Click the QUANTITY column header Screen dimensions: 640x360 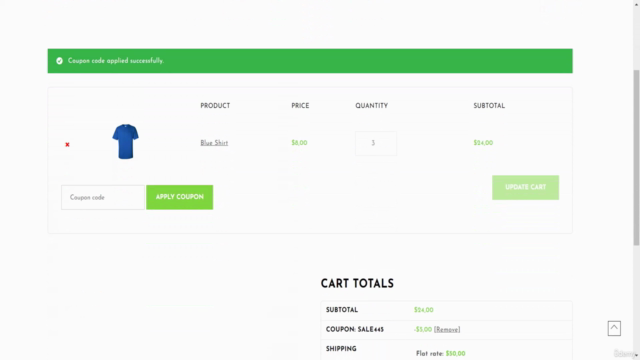pos(371,106)
